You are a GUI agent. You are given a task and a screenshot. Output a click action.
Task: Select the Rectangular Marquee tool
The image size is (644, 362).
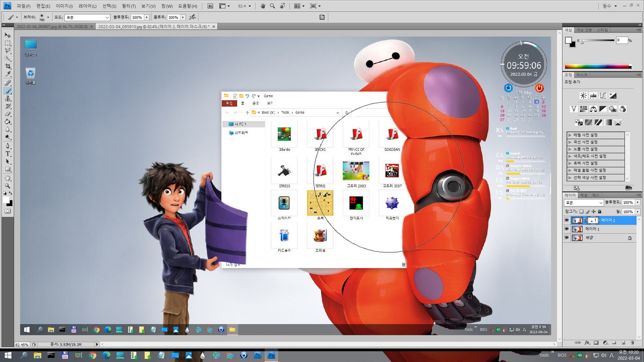[x=8, y=43]
